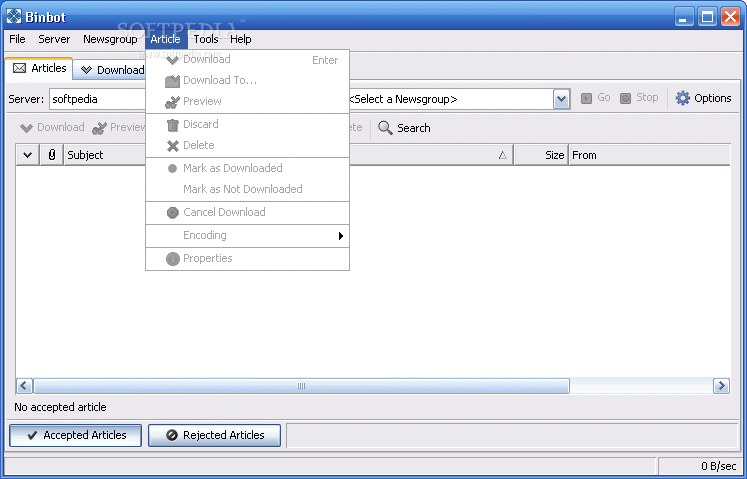
Task: Select Mark as Downloaded menu entry
Action: tap(247, 168)
